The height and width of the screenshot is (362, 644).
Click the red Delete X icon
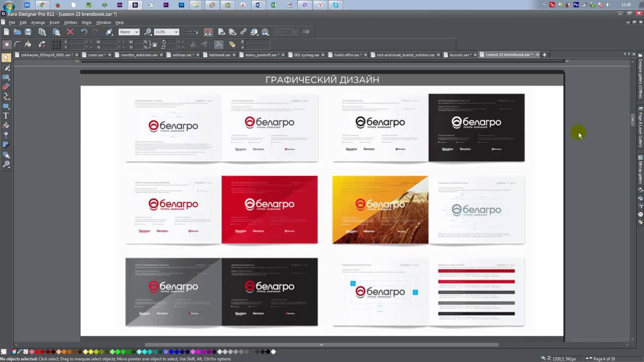[x=70, y=32]
